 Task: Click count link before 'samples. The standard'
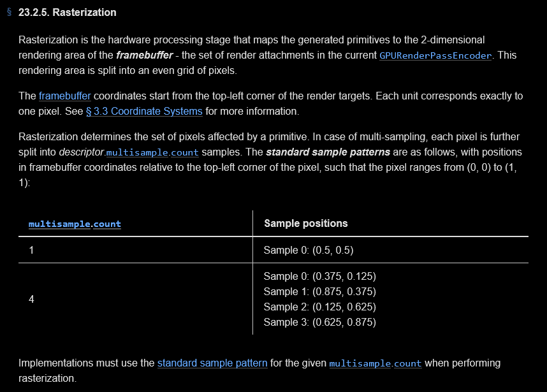tap(185, 152)
